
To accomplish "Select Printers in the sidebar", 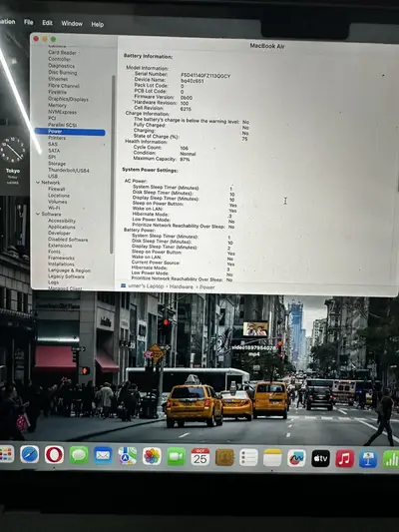I will tap(57, 138).
